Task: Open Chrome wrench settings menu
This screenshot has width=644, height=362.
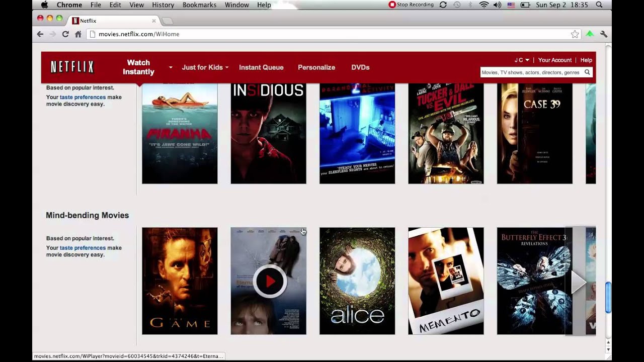Action: point(604,34)
